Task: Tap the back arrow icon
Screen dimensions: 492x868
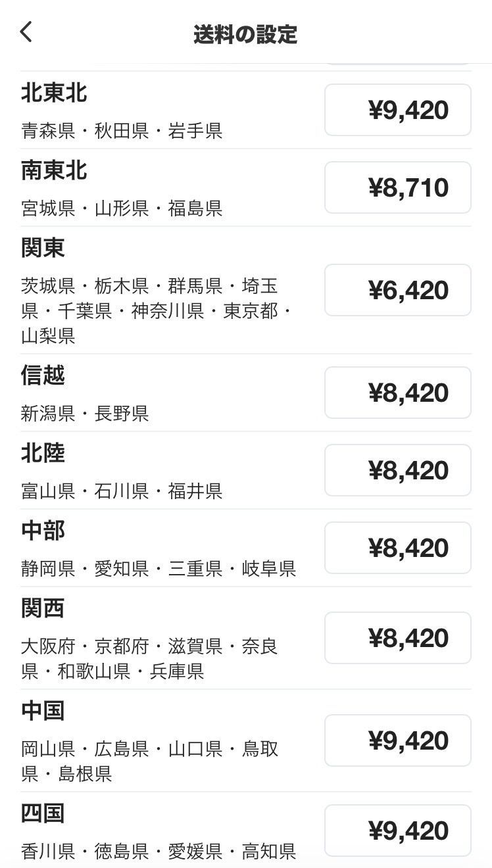Action: pos(26,32)
